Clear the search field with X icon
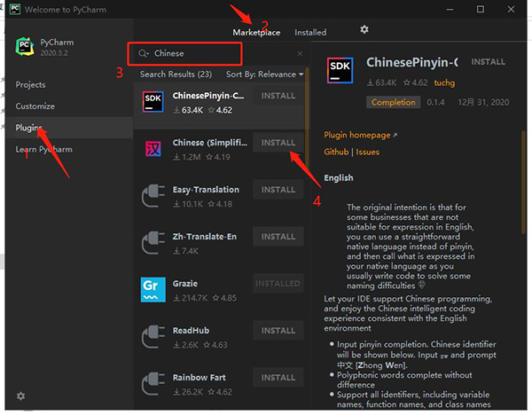This screenshot has height=415, width=532. (300, 53)
